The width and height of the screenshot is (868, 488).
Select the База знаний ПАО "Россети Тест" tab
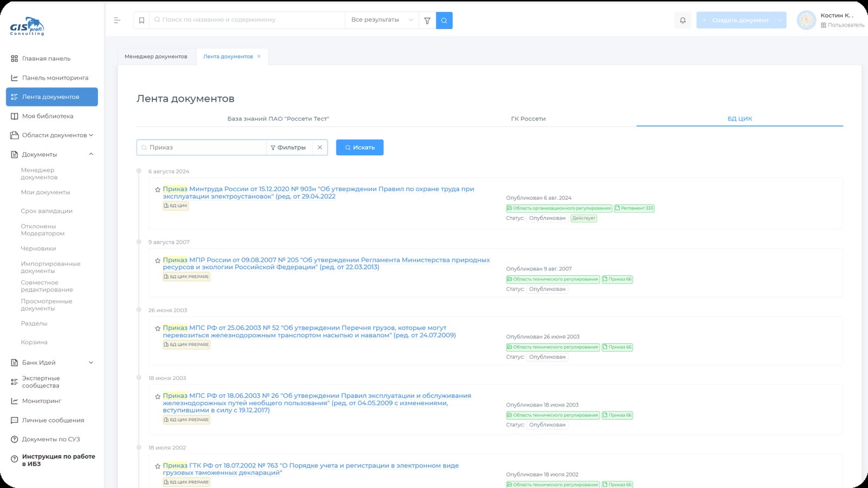click(x=278, y=119)
